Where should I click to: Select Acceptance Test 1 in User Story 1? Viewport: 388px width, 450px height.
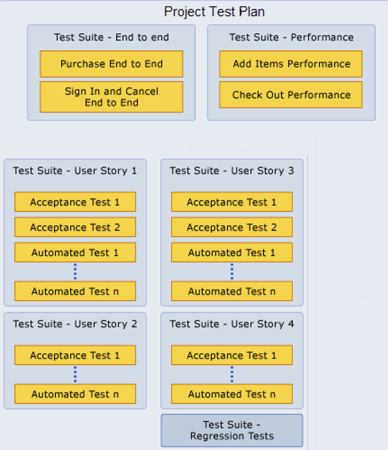pyautogui.click(x=75, y=202)
